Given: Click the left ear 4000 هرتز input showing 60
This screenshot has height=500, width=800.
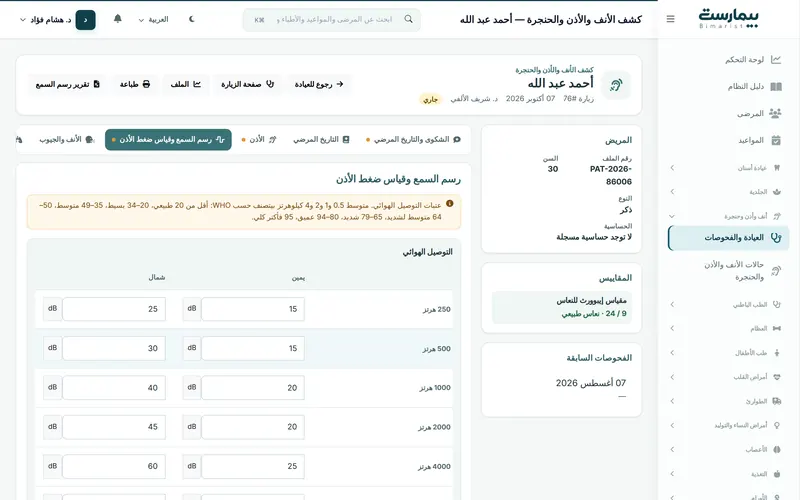Looking at the screenshot, I should pos(114,466).
